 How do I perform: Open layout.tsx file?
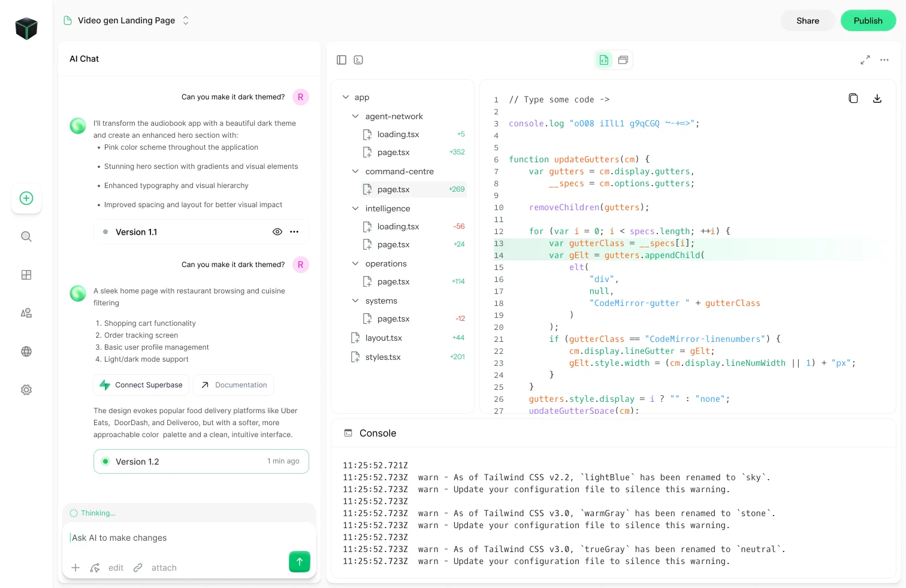tap(409, 338)
